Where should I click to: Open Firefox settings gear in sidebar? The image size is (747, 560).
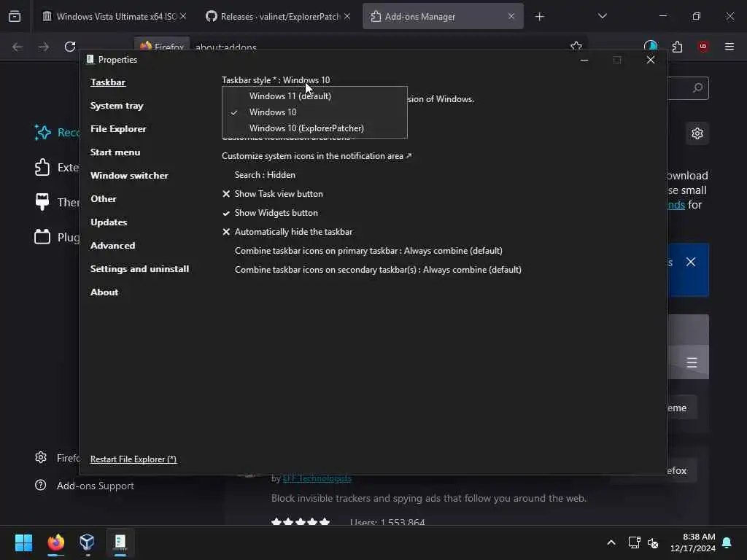point(41,458)
